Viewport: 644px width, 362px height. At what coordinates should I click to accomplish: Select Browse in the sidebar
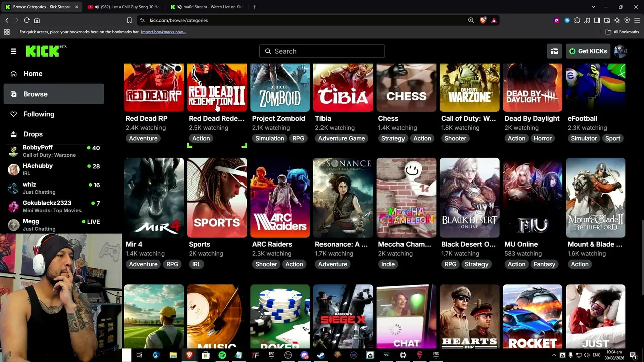pyautogui.click(x=54, y=94)
